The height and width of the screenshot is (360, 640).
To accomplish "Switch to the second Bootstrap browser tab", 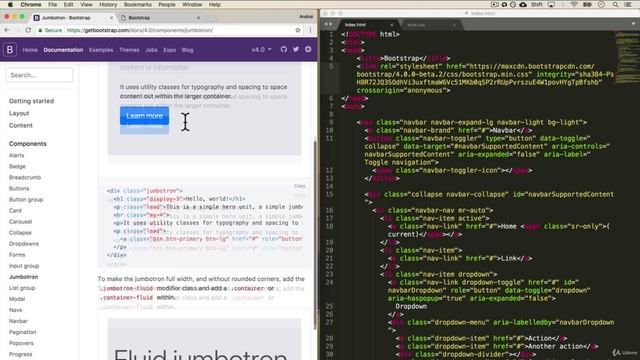I will [x=160, y=18].
